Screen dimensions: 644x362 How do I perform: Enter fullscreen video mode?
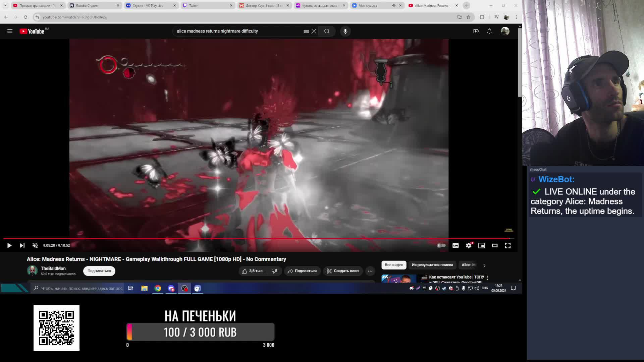click(x=508, y=246)
